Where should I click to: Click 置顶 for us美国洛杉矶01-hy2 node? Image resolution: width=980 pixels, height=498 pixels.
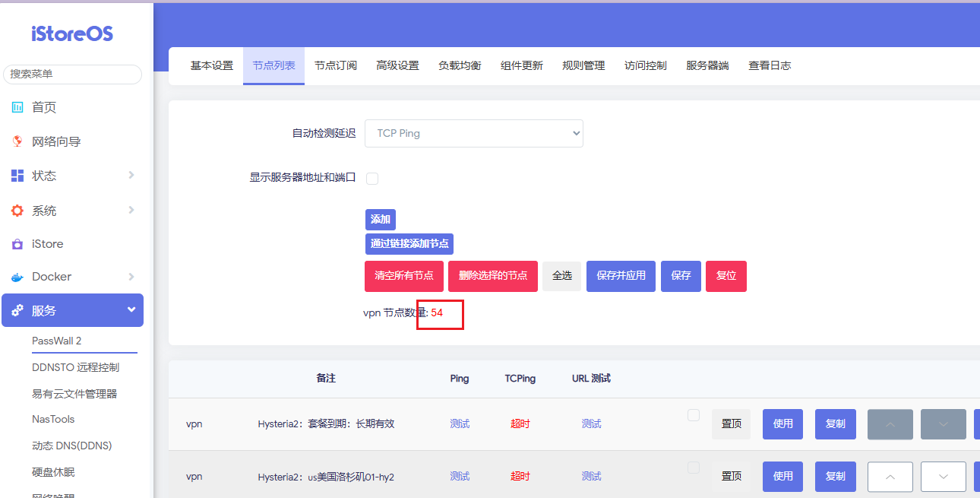pyautogui.click(x=731, y=477)
